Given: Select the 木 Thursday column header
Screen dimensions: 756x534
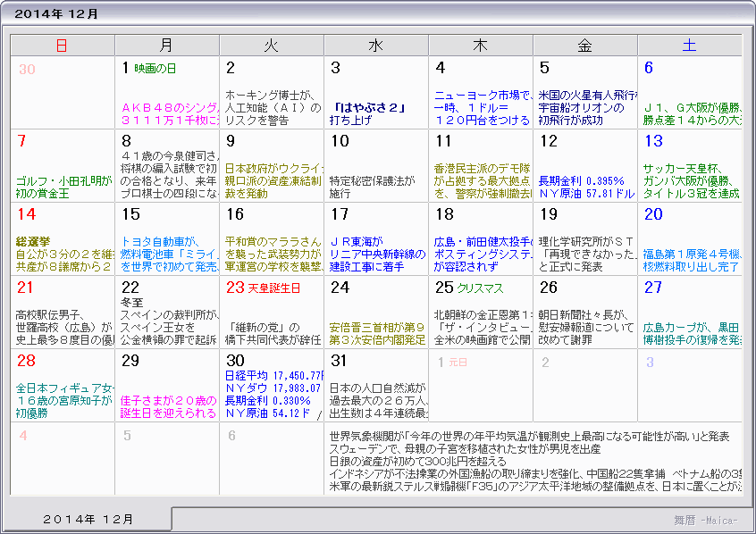Looking at the screenshot, I should 481,46.
